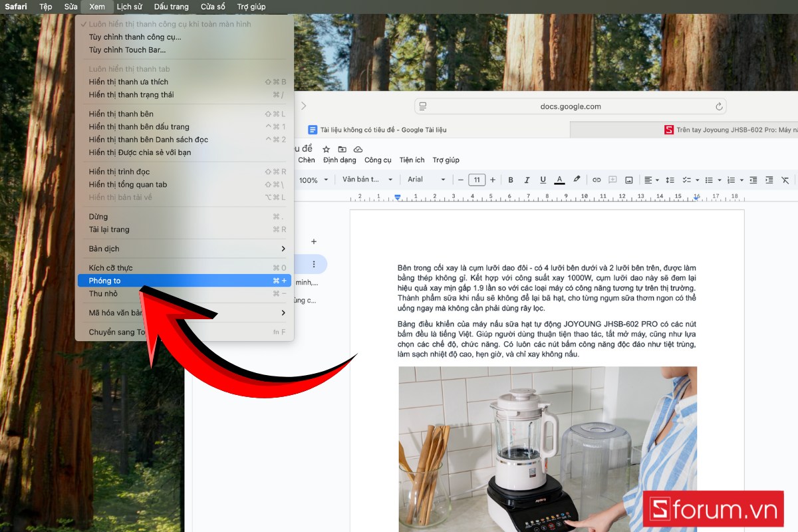
Task: Expand the "Mã hóa văn bản" submenu arrow
Action: (x=283, y=313)
